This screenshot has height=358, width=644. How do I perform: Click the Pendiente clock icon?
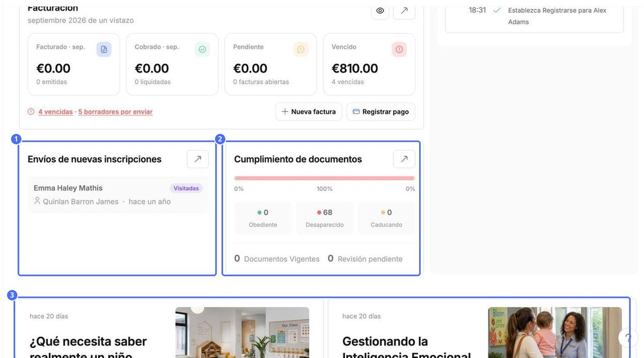tap(301, 49)
